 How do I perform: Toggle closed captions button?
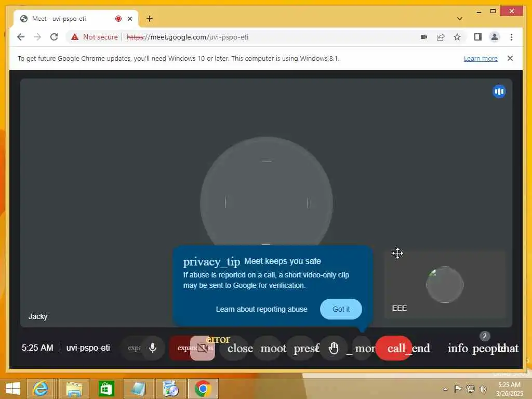[235, 348]
